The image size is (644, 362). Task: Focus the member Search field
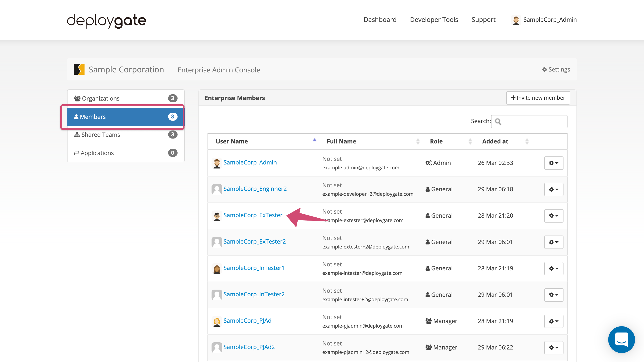(x=529, y=121)
